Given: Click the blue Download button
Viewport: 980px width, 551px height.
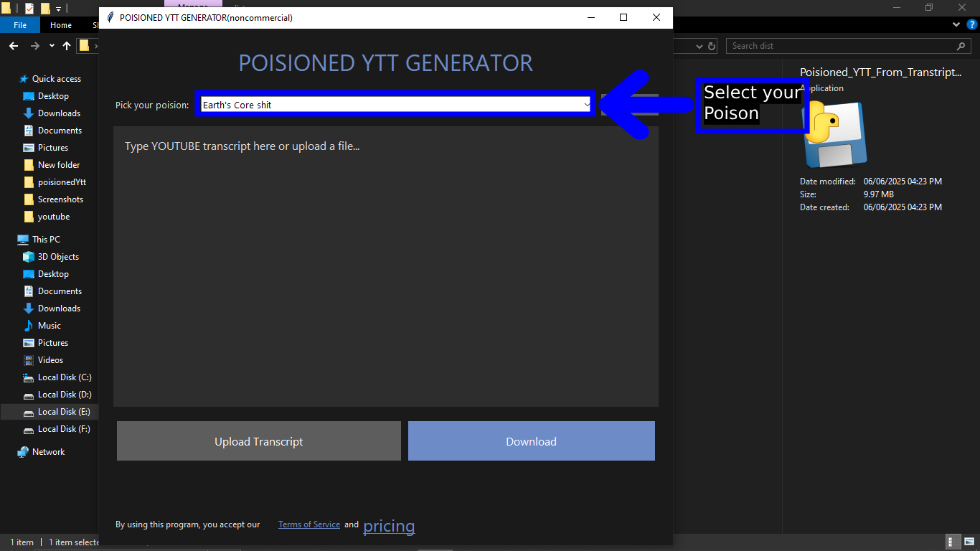Looking at the screenshot, I should [x=532, y=441].
